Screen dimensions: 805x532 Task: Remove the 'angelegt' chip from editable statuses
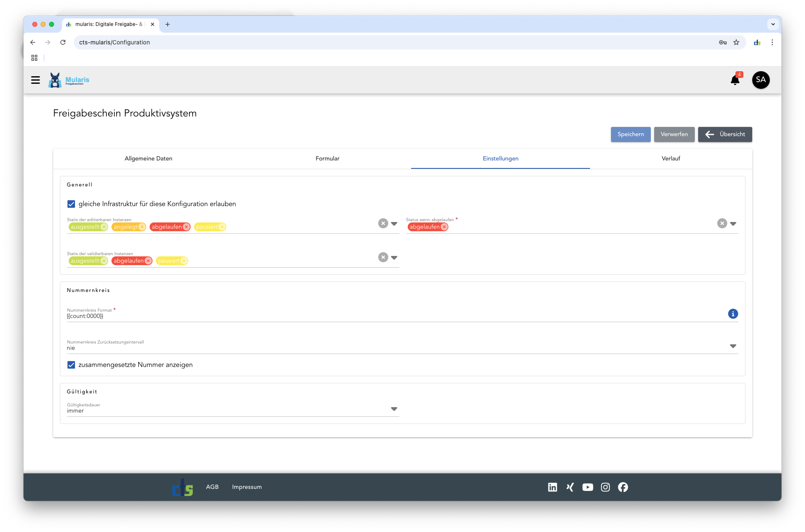pyautogui.click(x=142, y=227)
